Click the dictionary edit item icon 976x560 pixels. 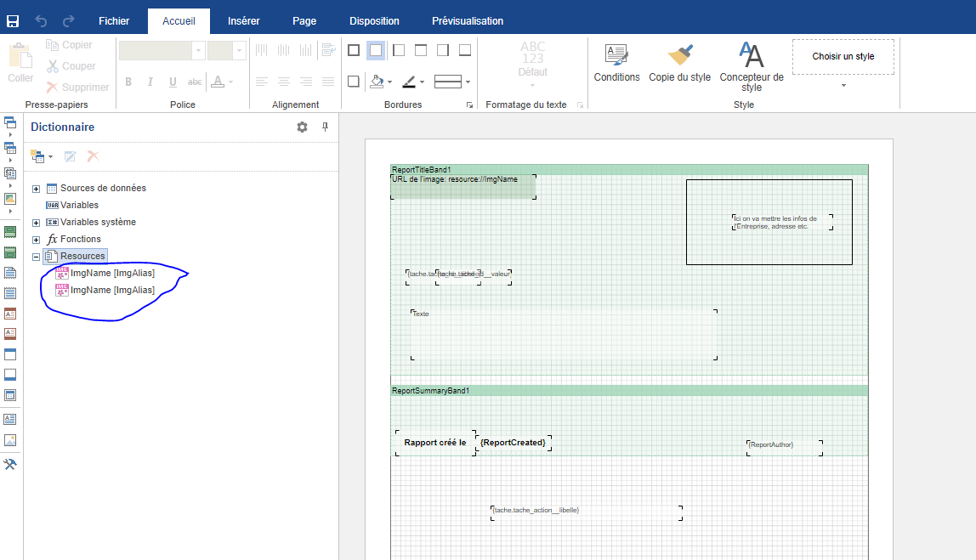pos(70,157)
